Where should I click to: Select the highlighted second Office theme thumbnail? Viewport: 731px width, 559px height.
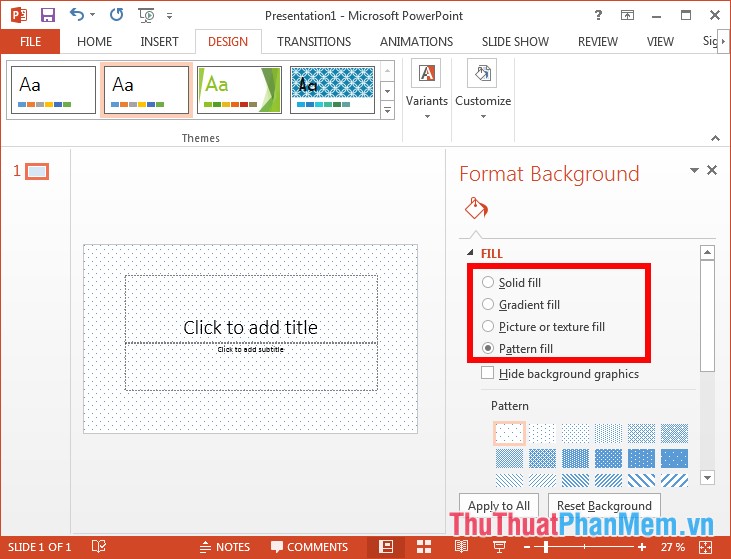point(146,90)
